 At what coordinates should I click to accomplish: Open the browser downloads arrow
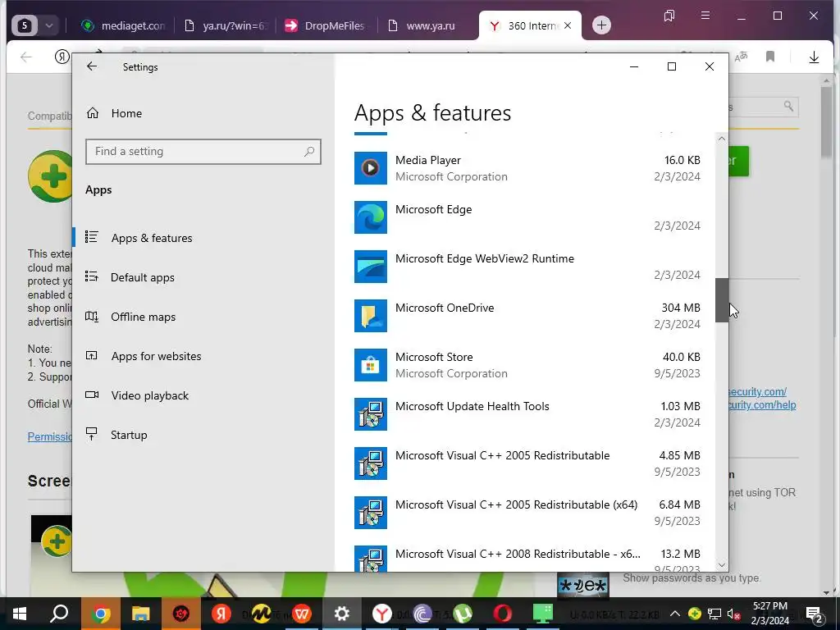point(814,57)
